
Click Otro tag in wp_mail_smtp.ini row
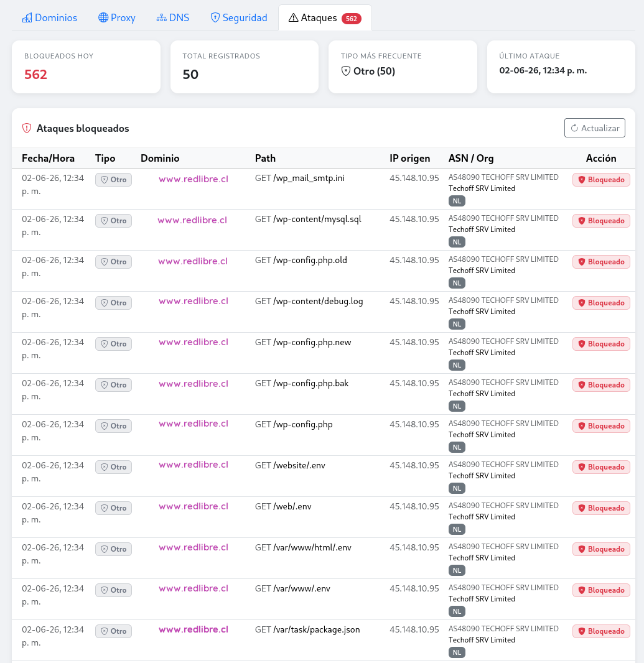pyautogui.click(x=113, y=180)
